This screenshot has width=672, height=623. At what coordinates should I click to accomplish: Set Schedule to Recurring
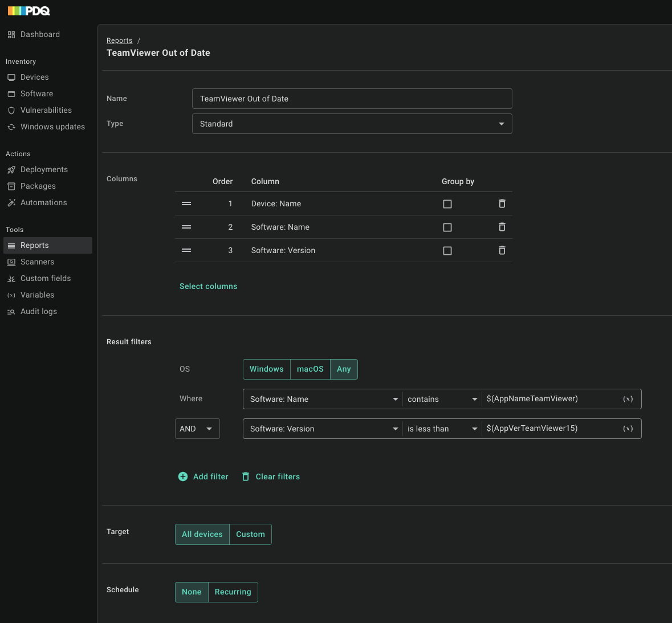(233, 592)
